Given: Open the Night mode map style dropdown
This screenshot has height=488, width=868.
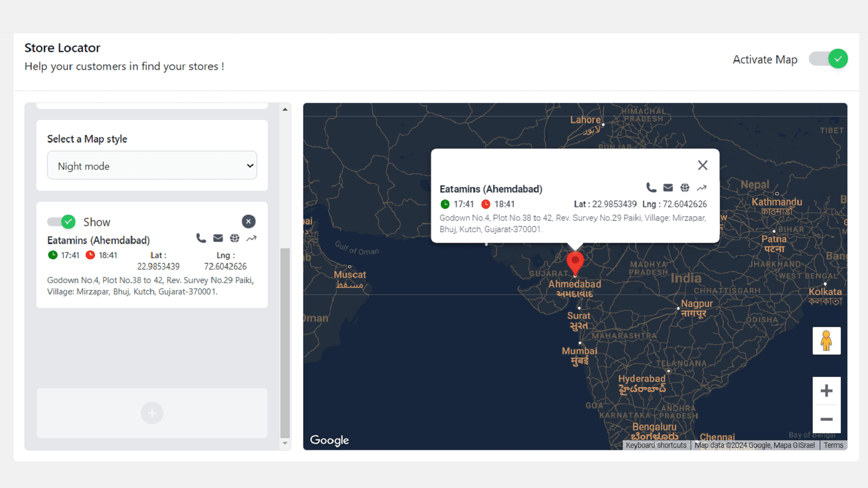Looking at the screenshot, I should click(152, 166).
